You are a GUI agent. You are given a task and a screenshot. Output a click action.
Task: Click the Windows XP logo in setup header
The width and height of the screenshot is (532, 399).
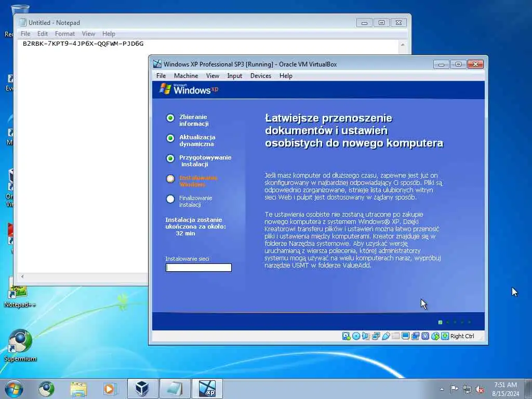pos(189,89)
